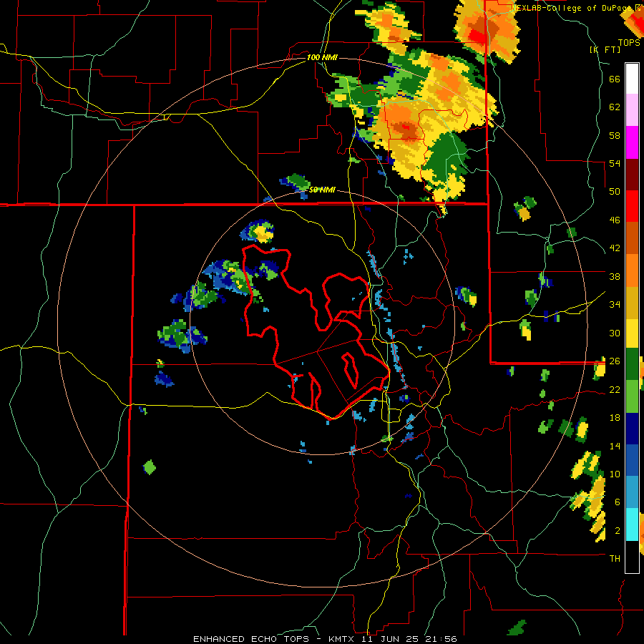The width and height of the screenshot is (644, 644).
Task: Click the legend value "18"
Action: click(x=615, y=418)
